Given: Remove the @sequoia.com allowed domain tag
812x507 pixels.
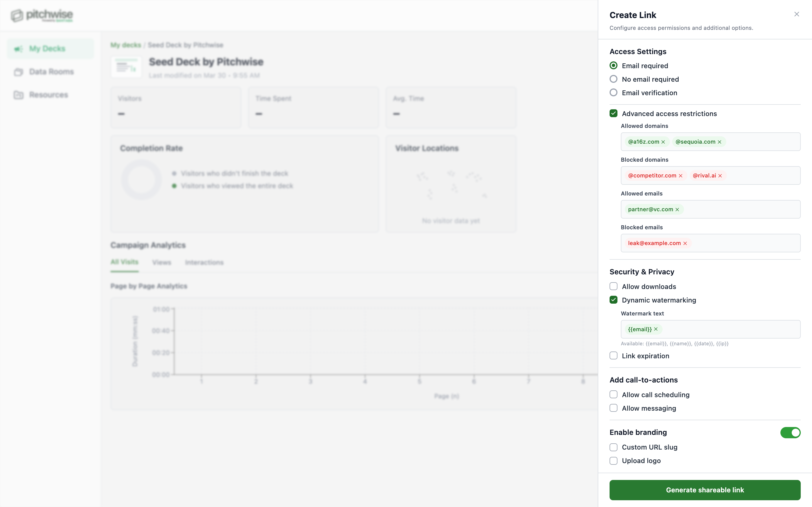Looking at the screenshot, I should click(720, 141).
